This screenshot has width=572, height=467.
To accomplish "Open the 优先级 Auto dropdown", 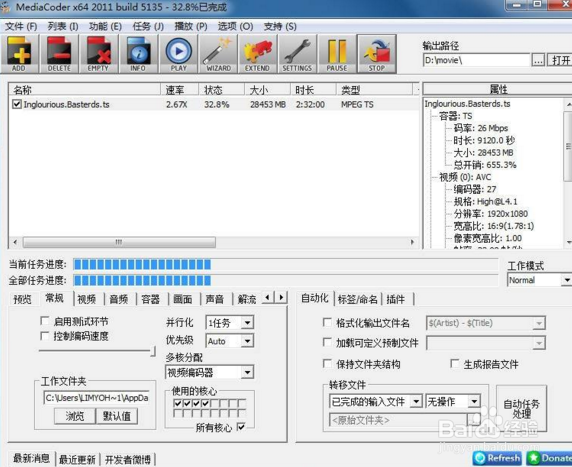I will pyautogui.click(x=248, y=341).
